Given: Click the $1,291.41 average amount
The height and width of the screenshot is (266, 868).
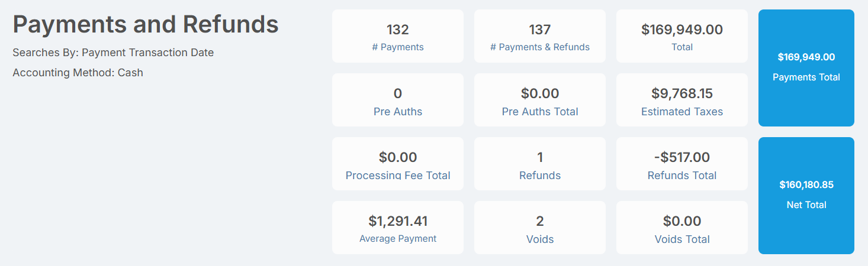Looking at the screenshot, I should [x=398, y=221].
